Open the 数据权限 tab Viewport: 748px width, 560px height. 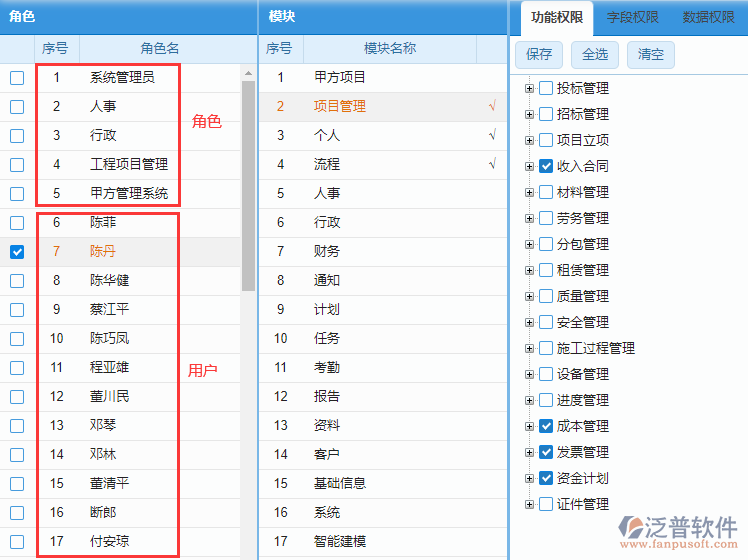708,18
